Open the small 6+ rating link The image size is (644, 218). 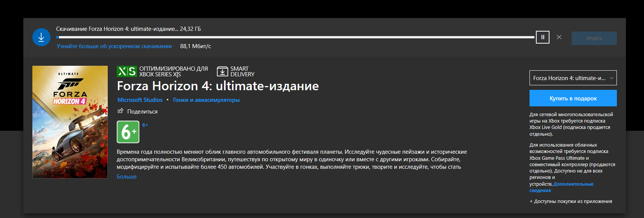point(145,125)
